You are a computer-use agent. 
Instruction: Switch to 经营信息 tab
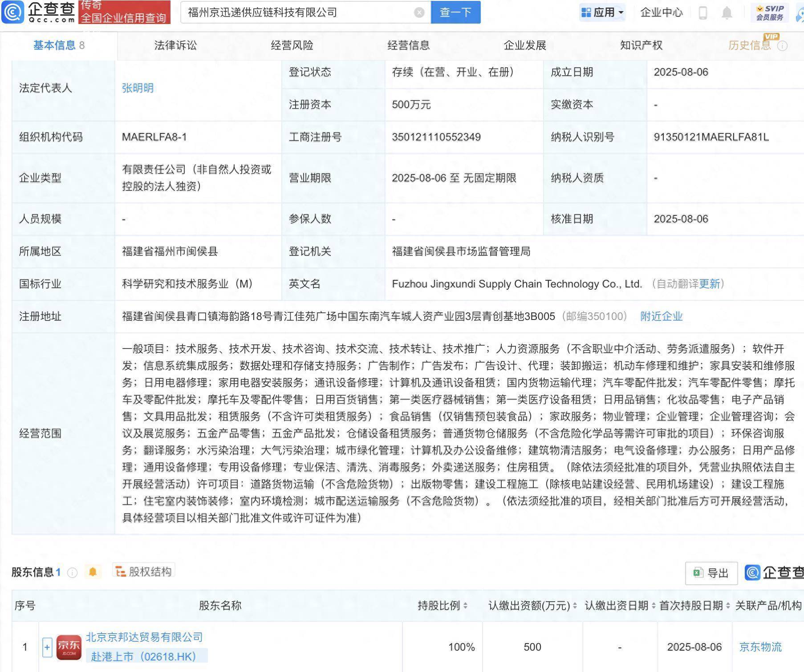409,45
